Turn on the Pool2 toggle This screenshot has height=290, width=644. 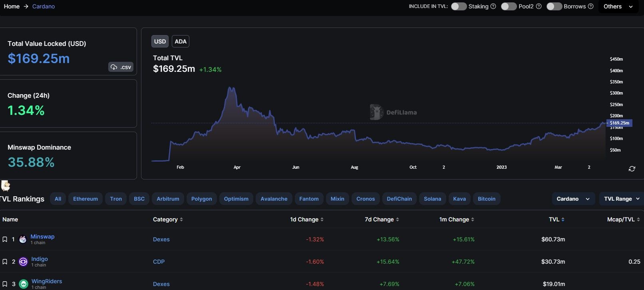tap(509, 6)
